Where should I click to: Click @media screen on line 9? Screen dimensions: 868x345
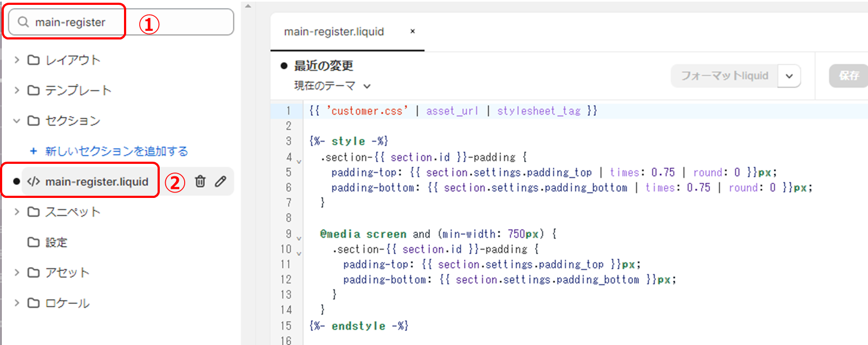[363, 234]
